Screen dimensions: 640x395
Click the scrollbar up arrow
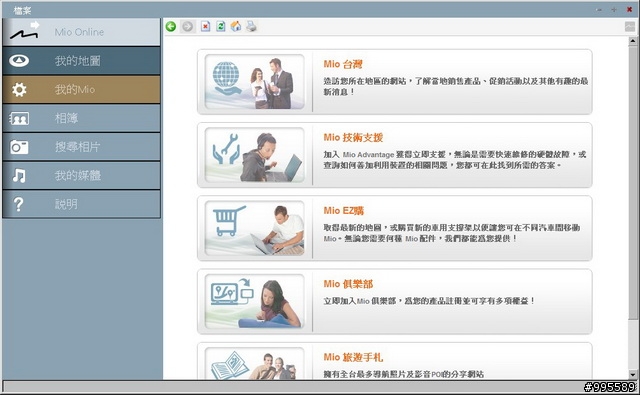pos(632,40)
